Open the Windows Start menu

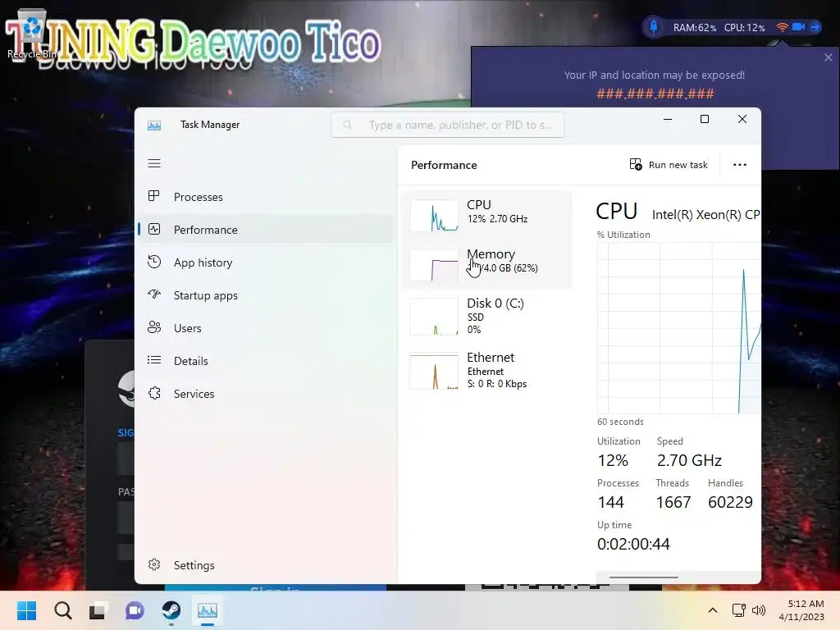pyautogui.click(x=27, y=610)
